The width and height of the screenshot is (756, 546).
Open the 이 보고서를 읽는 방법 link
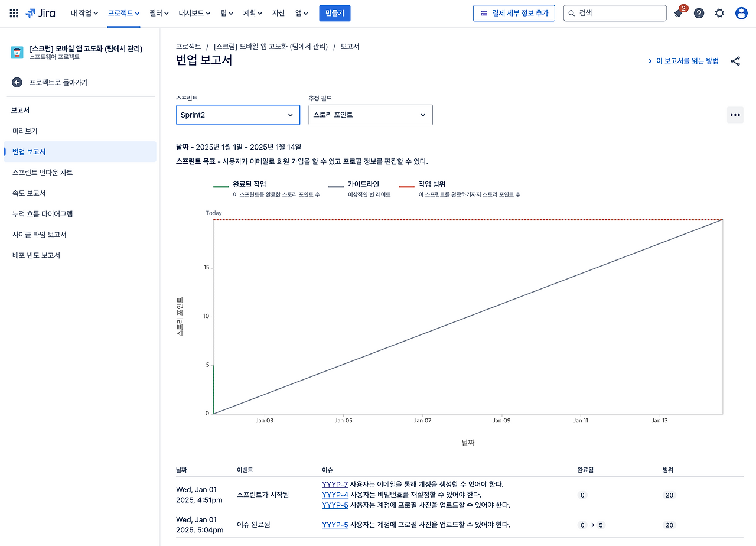coord(687,60)
